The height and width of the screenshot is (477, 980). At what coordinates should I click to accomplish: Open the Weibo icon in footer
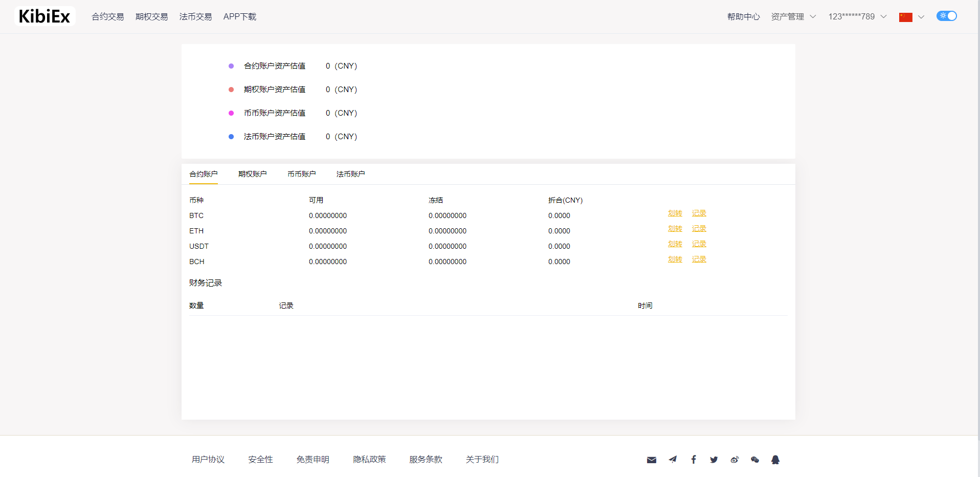pyautogui.click(x=734, y=459)
